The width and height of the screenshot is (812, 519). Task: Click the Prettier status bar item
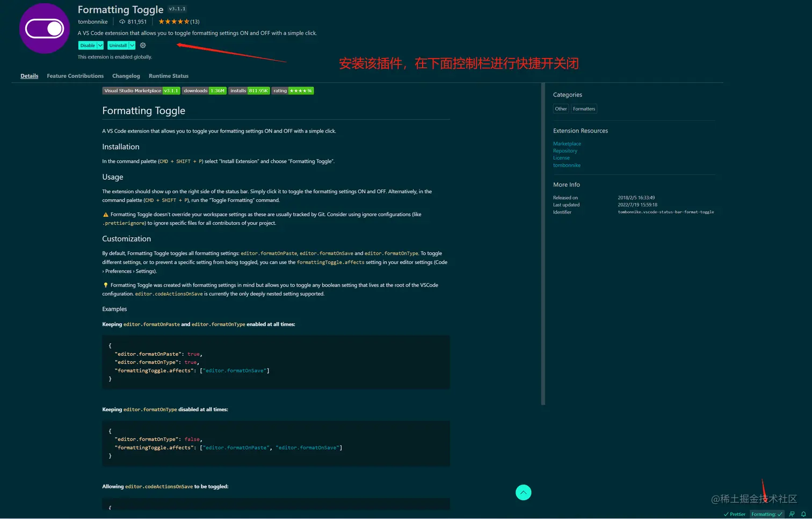pyautogui.click(x=734, y=514)
